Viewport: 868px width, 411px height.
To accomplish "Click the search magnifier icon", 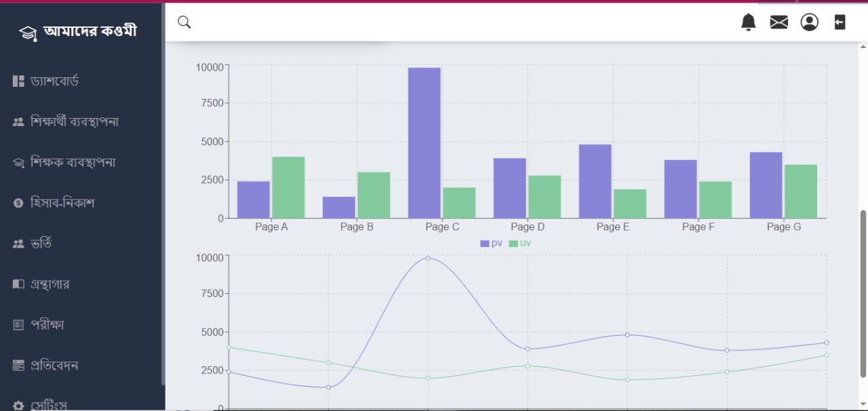I will click(184, 22).
